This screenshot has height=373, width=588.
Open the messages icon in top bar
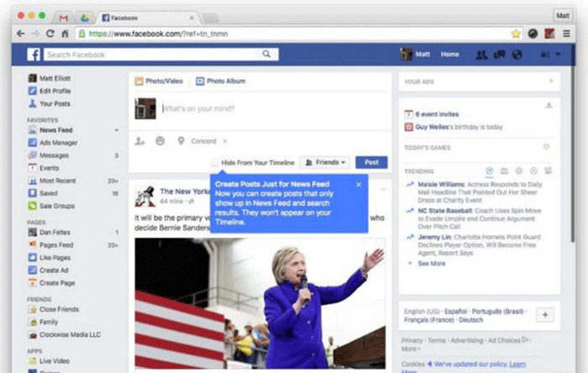point(499,55)
